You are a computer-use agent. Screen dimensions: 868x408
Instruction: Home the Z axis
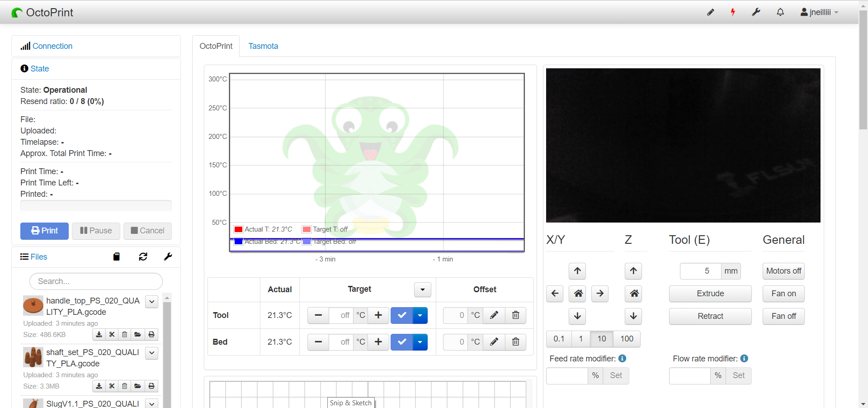(x=634, y=294)
